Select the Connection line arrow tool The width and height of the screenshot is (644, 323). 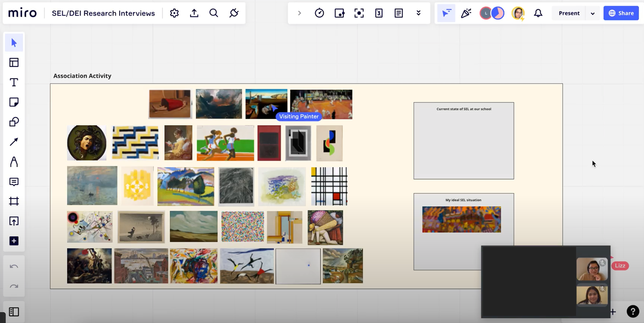pos(14,142)
